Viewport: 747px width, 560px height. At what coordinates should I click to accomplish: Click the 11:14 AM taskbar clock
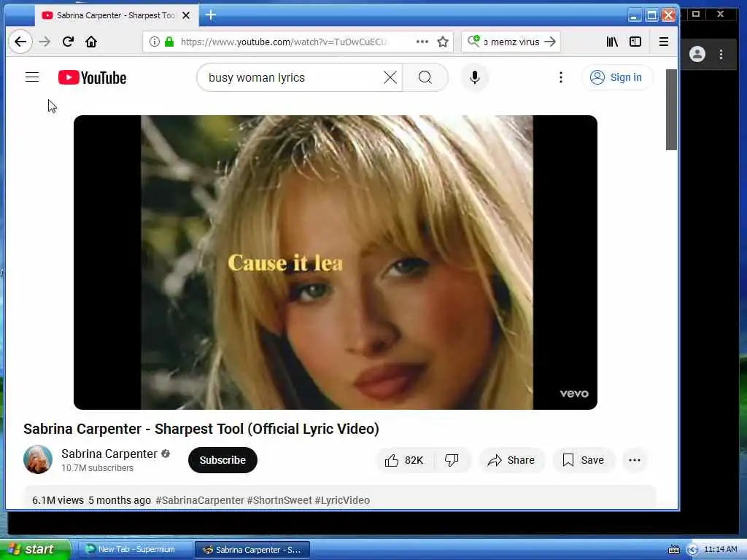(x=720, y=550)
